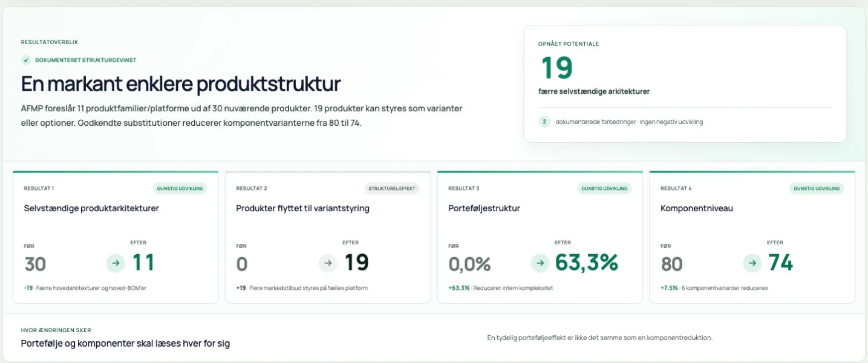Click the "Resultat 3" label
Viewport: 868px width, 363px height.
click(464, 188)
